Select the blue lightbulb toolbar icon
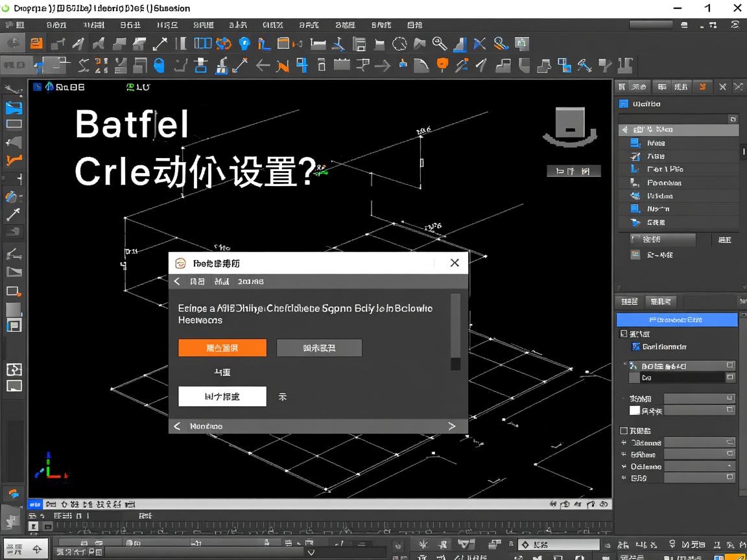 tap(244, 44)
